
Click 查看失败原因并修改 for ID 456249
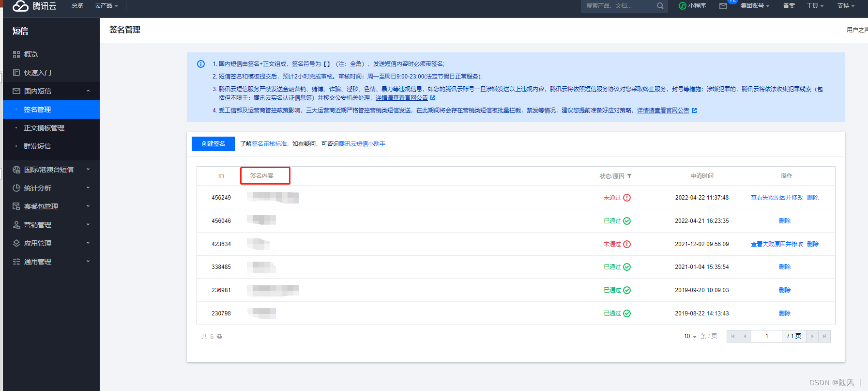[777, 198]
